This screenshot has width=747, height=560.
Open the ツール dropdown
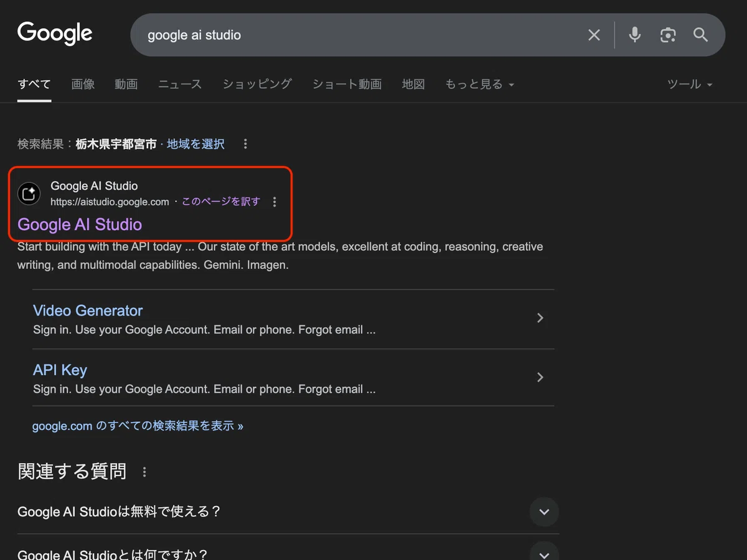[x=690, y=84]
